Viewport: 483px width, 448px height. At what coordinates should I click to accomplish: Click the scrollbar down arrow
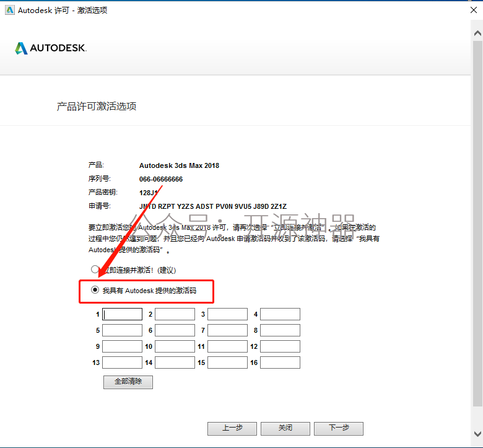tap(477, 434)
